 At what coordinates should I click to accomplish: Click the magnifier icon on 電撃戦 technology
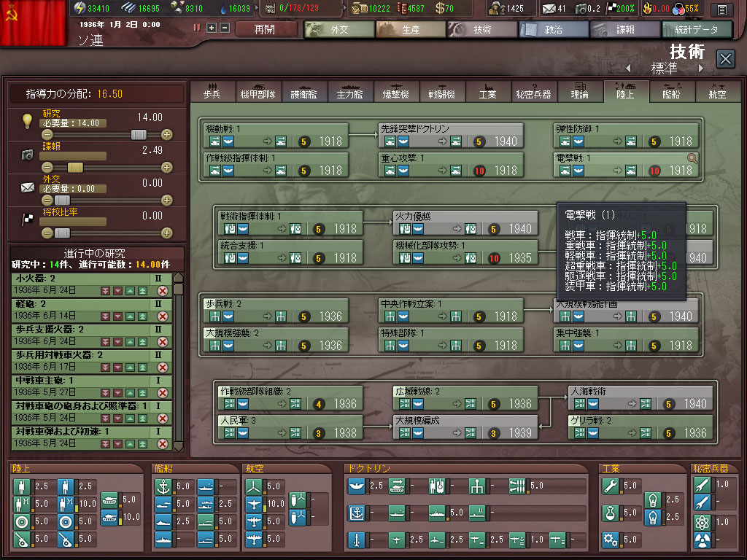pyautogui.click(x=692, y=157)
